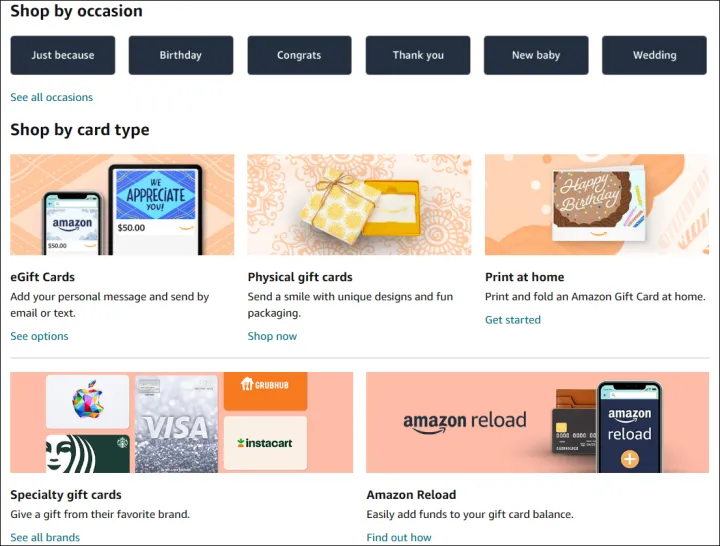Screen dimensions: 720x546
Task: Click the Physical gift cards box image
Action: [359, 205]
